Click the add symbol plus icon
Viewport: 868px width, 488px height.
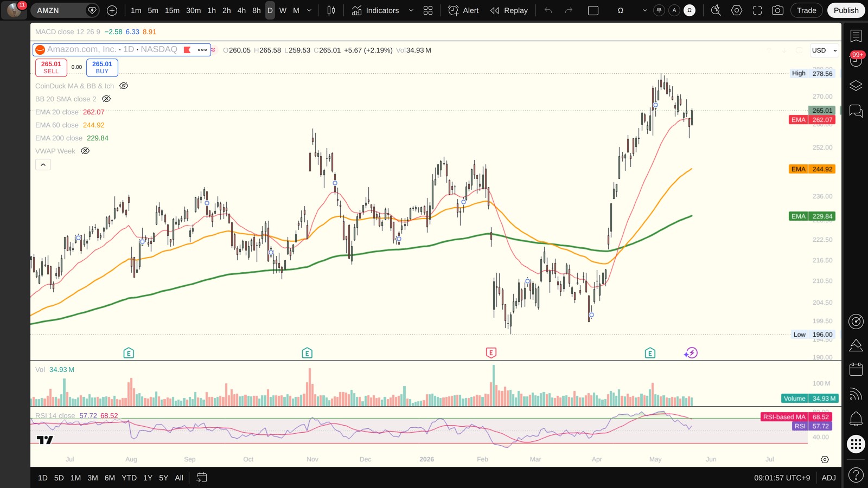[112, 10]
